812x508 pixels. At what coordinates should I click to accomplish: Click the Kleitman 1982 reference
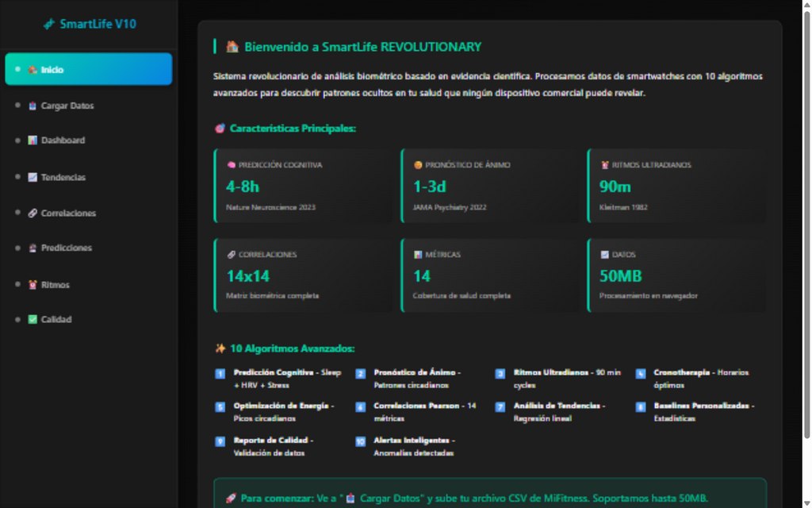623,207
